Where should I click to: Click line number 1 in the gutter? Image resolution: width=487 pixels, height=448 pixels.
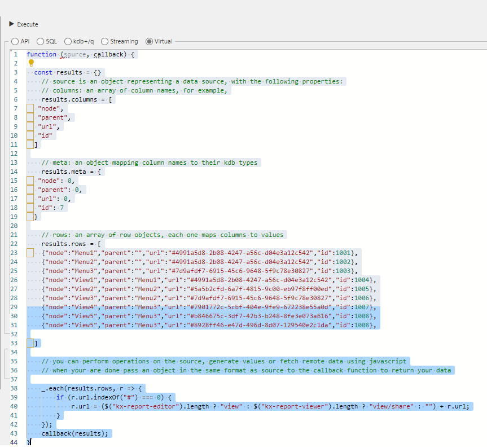[15, 54]
